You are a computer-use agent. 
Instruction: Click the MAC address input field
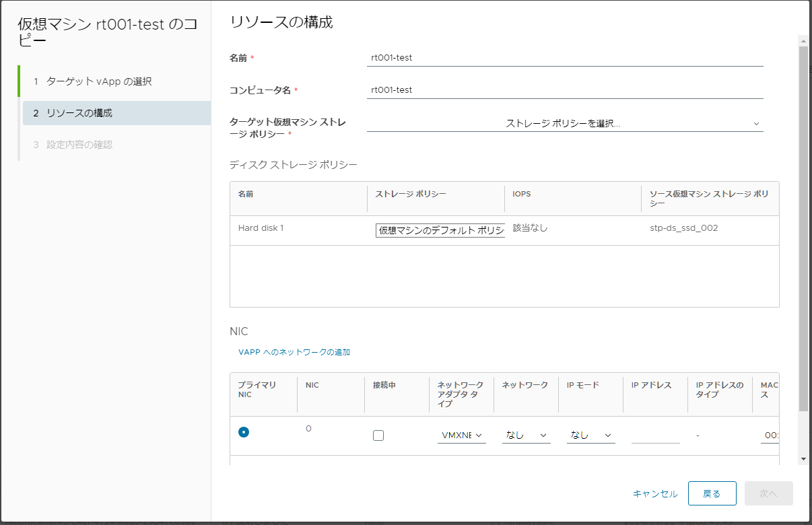pos(770,435)
